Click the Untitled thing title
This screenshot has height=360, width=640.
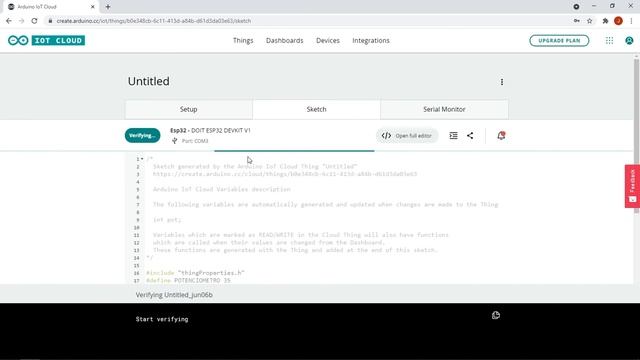(x=149, y=81)
